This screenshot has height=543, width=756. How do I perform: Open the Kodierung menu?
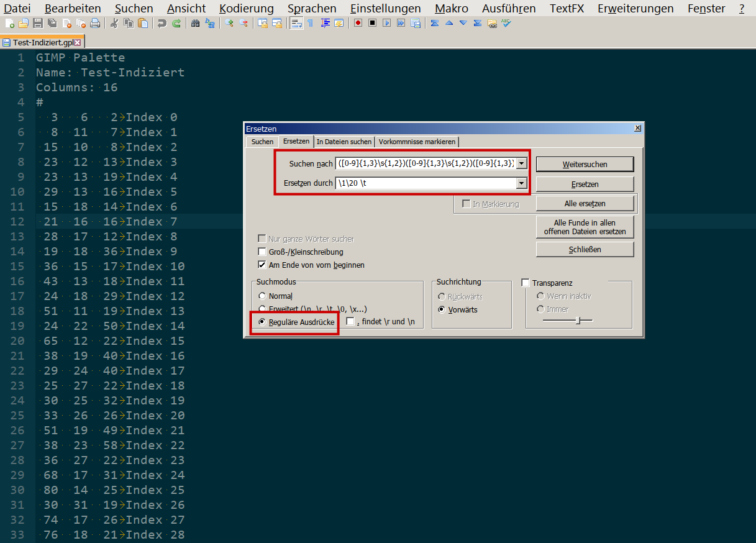tap(246, 8)
